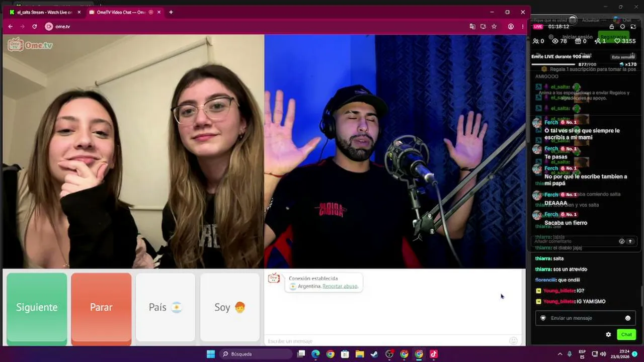
Task: Click the stranger's video feed
Action: [x=133, y=151]
